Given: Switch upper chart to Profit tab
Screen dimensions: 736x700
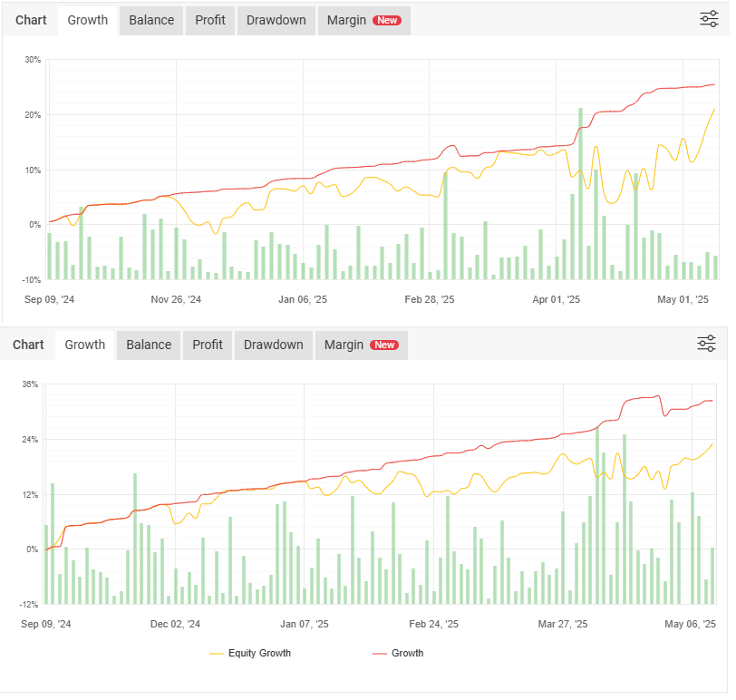Looking at the screenshot, I should [210, 20].
